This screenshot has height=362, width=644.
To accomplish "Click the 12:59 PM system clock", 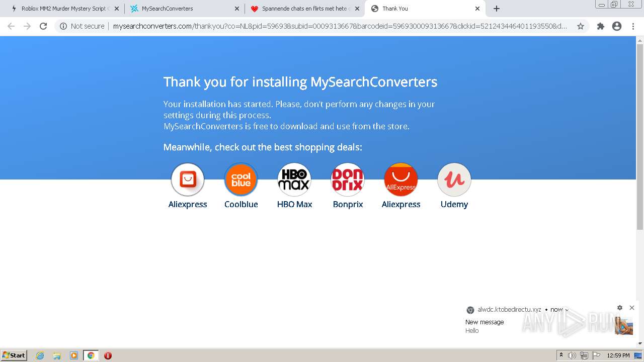I will tap(618, 355).
